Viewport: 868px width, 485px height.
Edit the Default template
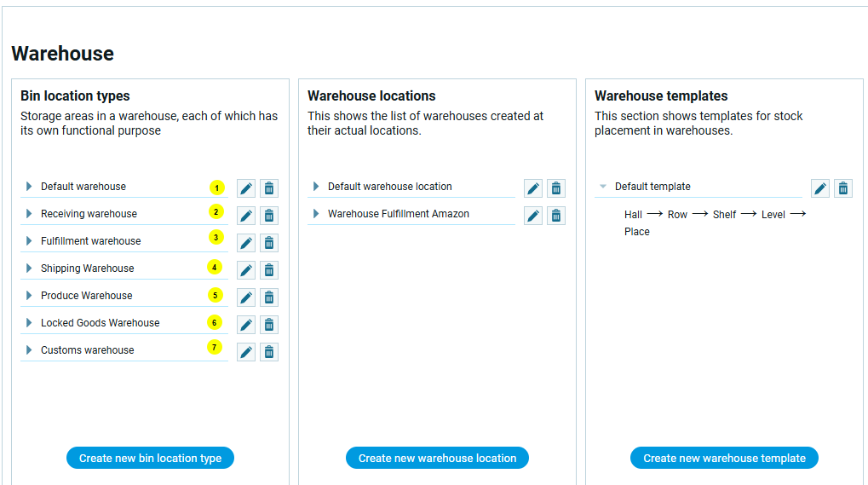(x=820, y=188)
